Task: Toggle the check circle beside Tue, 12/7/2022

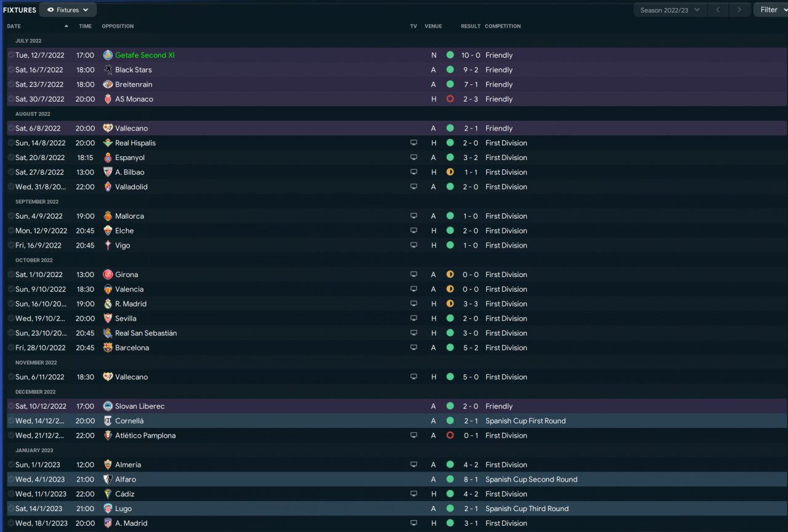Action: (11, 55)
